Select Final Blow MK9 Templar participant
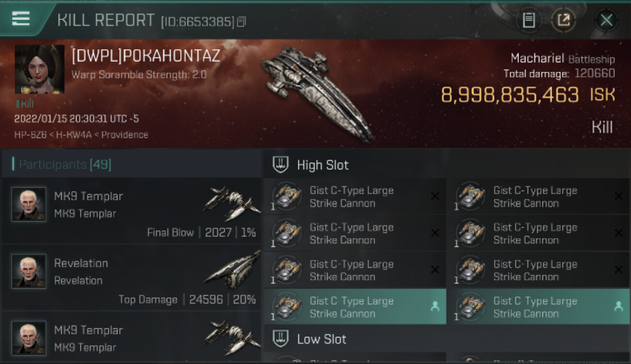Screen dimensions: 631x364 tap(132, 211)
